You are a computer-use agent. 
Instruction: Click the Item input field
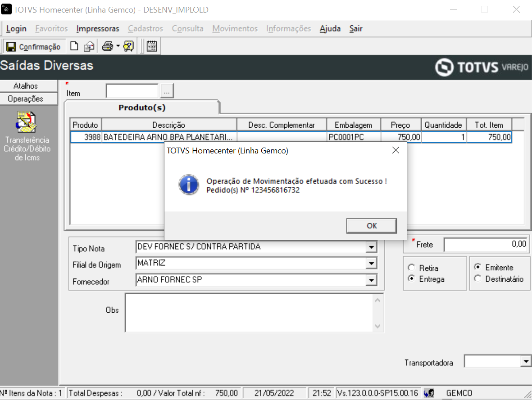[132, 91]
